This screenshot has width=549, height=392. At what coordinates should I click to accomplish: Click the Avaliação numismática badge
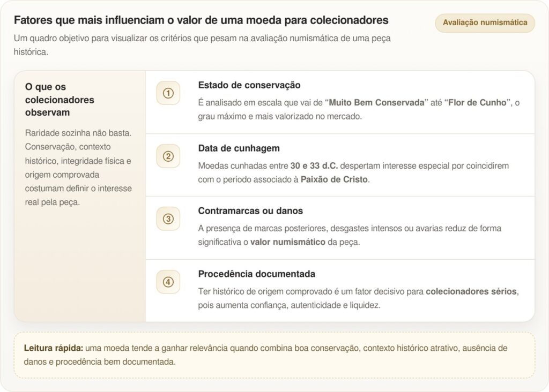(485, 23)
